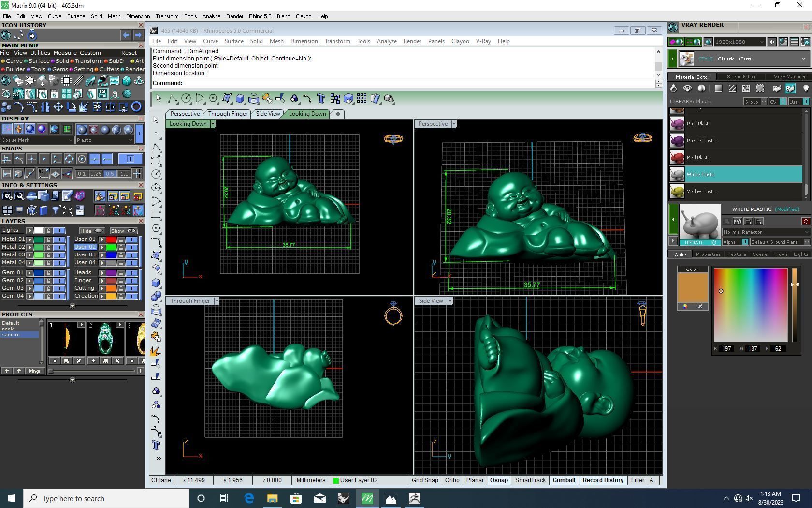Pick the Rectangle tool in left sidebar
The width and height of the screenshot is (812, 508).
pos(156,215)
